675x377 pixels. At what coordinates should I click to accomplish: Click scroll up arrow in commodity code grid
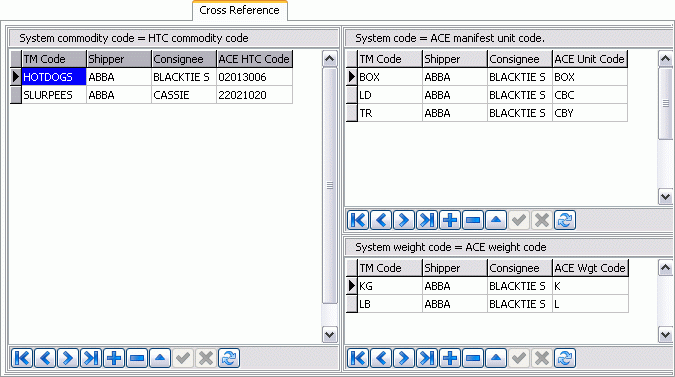click(x=330, y=59)
